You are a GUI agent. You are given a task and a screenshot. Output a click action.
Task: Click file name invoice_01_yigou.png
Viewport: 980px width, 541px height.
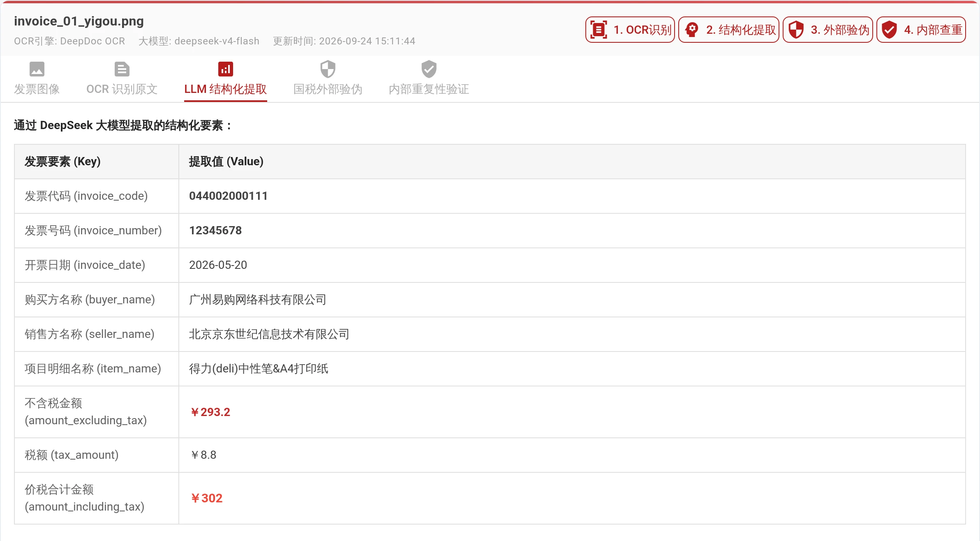click(x=79, y=21)
